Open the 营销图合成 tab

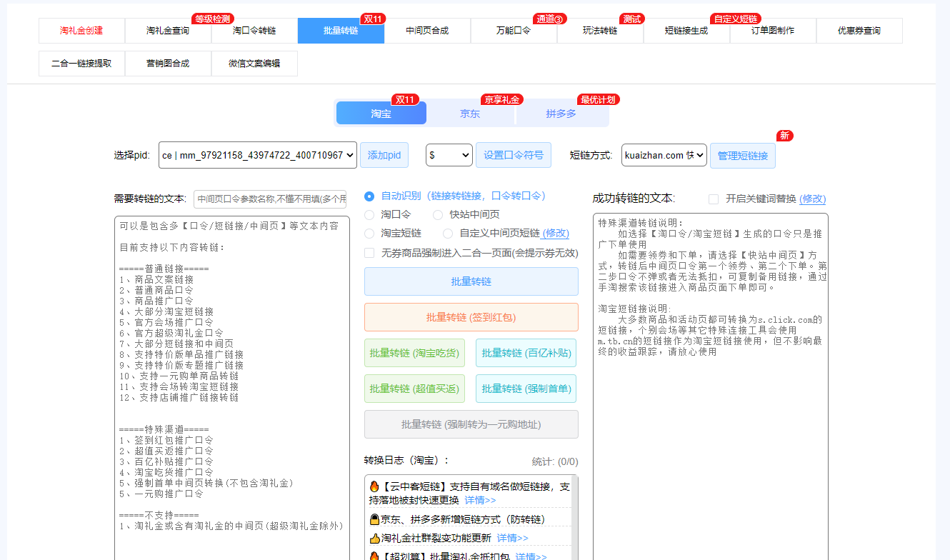pyautogui.click(x=168, y=64)
